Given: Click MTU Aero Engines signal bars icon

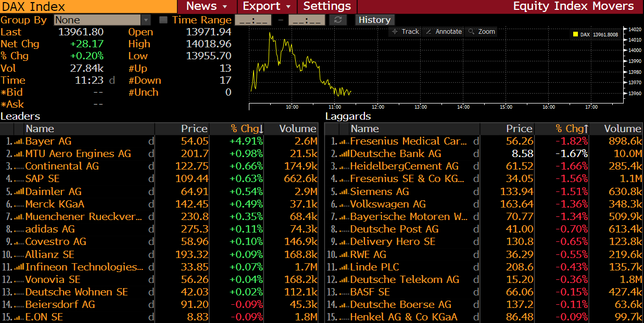Looking at the screenshot, I should 19,154.
